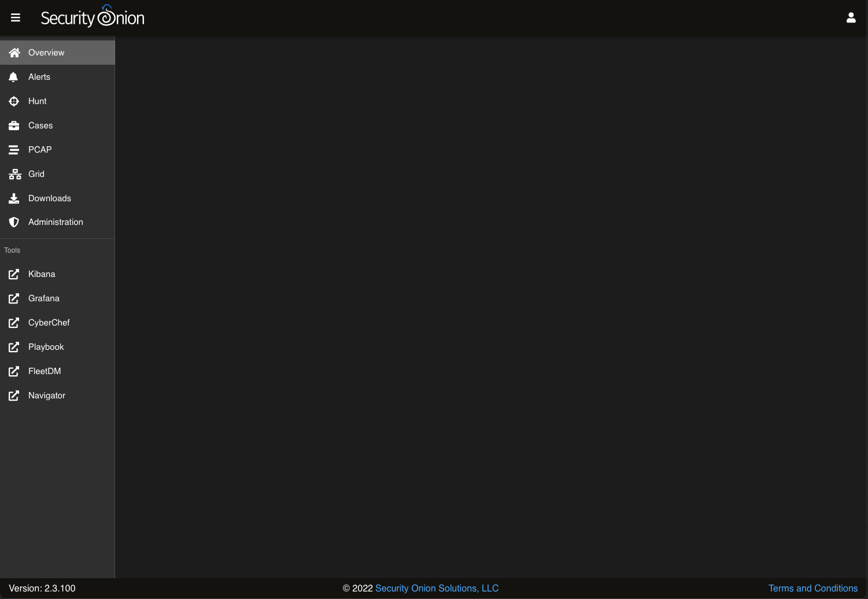Launch Kibana from Tools
This screenshot has width=868, height=599.
tap(57, 274)
